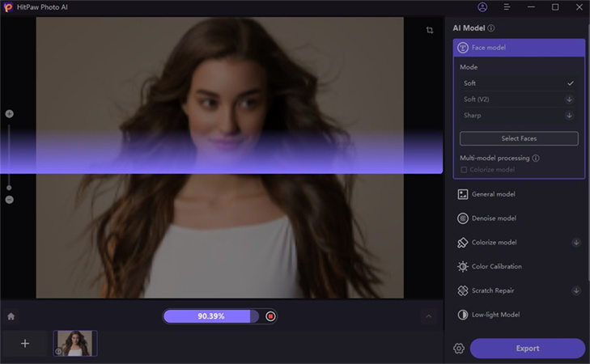
Task: Click the 90.39% progress bar
Action: pyautogui.click(x=211, y=316)
